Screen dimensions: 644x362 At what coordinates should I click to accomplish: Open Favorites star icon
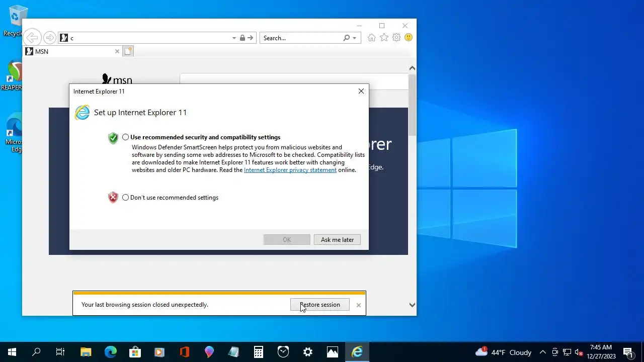pos(384,38)
